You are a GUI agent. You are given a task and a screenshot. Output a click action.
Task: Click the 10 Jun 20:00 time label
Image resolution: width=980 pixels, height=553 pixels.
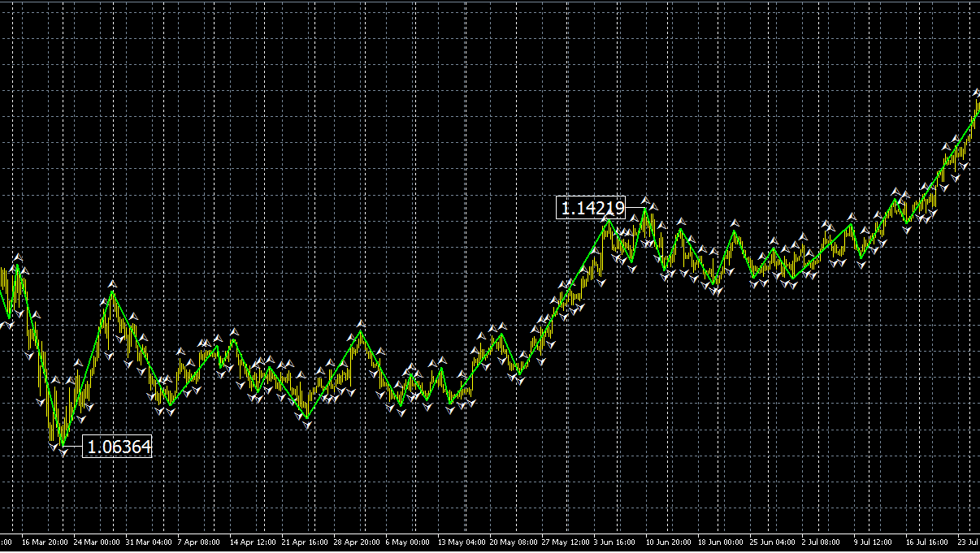point(670,542)
